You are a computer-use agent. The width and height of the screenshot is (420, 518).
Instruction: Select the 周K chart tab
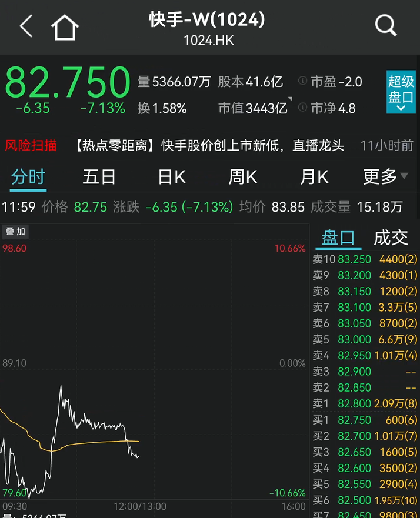click(x=242, y=176)
